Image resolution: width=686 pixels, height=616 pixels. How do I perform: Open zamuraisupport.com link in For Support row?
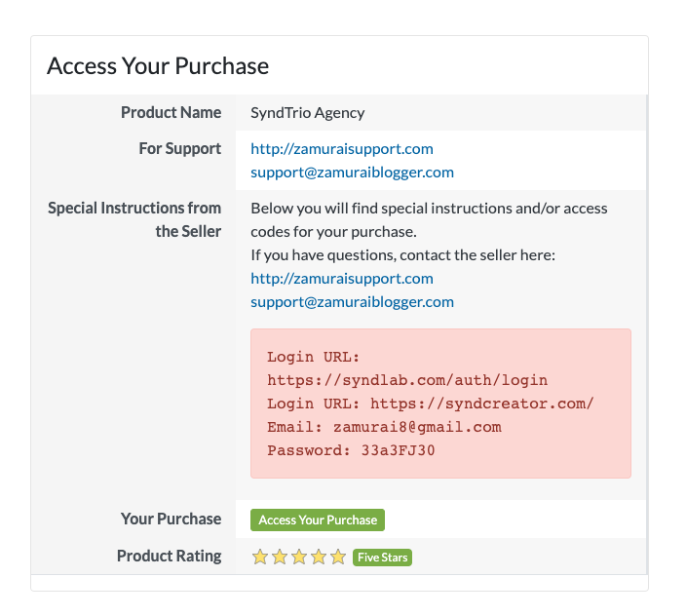point(341,149)
